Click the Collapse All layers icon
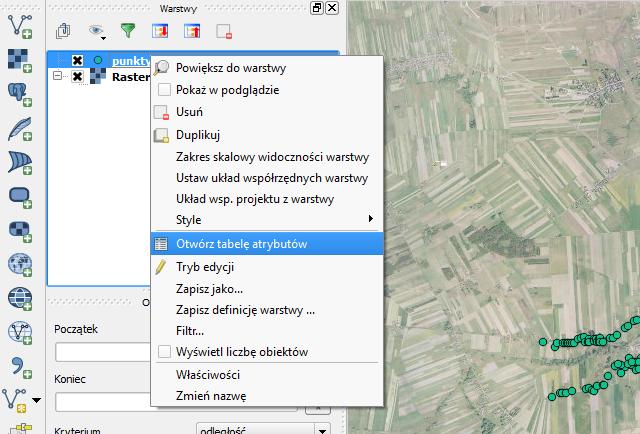Viewport: 640px width, 434px height. (192, 31)
